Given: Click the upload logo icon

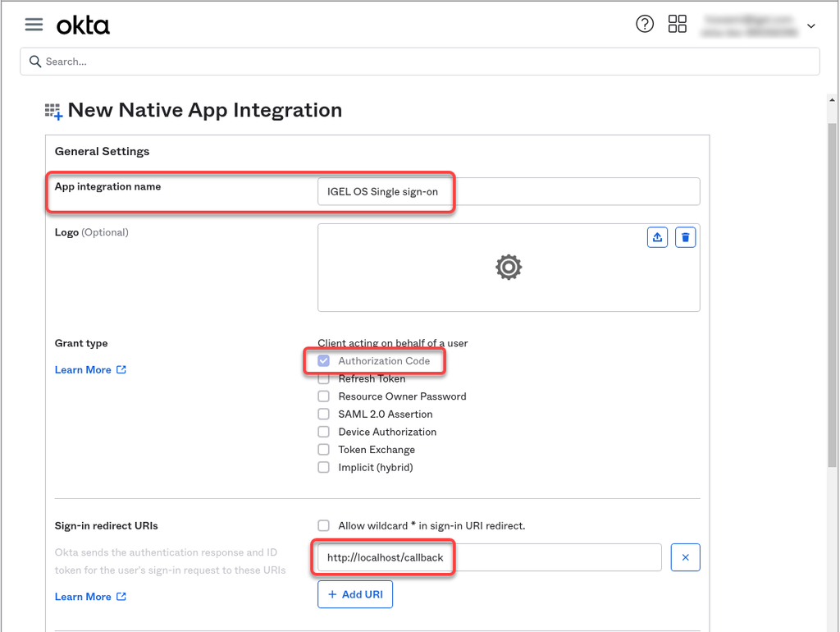Looking at the screenshot, I should pyautogui.click(x=657, y=237).
